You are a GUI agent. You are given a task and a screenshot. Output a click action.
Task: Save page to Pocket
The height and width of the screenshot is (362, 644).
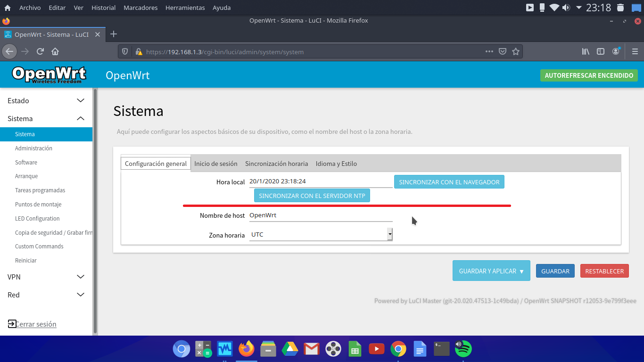coord(503,52)
